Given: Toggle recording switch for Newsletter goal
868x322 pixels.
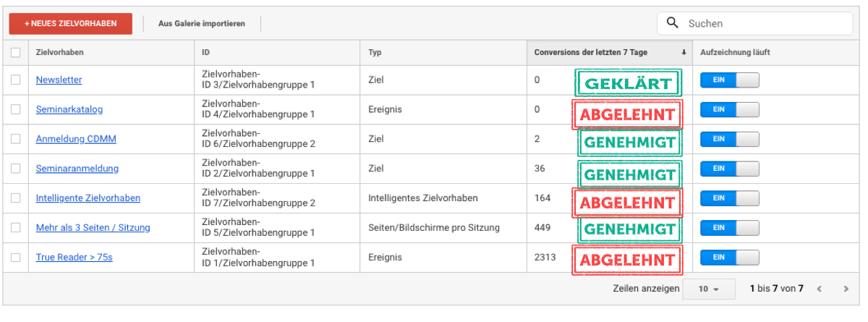Looking at the screenshot, I should 729,80.
